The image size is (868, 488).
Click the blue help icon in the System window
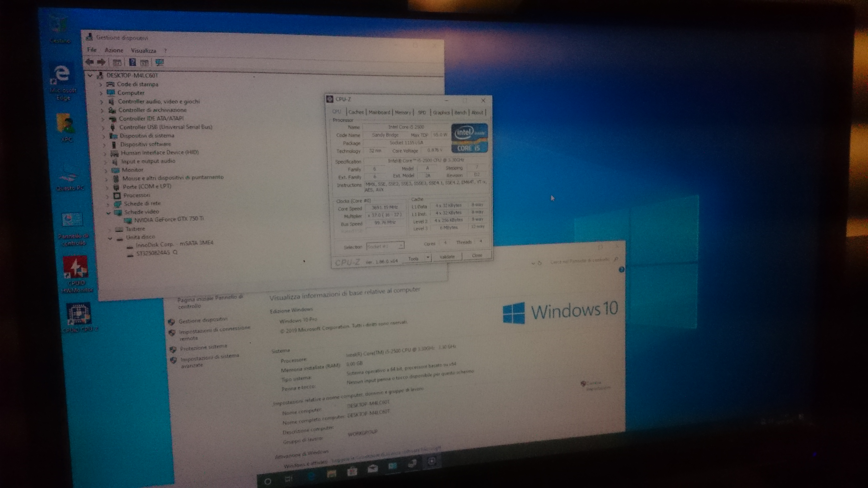622,269
